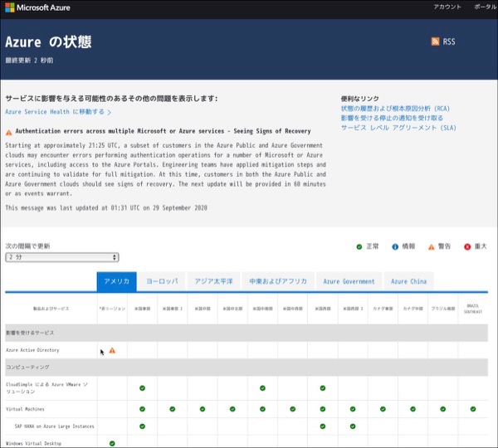Viewport: 498px width, 448px height.
Task: Click Virtual Machines check under 米国東部
Action: click(x=142, y=409)
